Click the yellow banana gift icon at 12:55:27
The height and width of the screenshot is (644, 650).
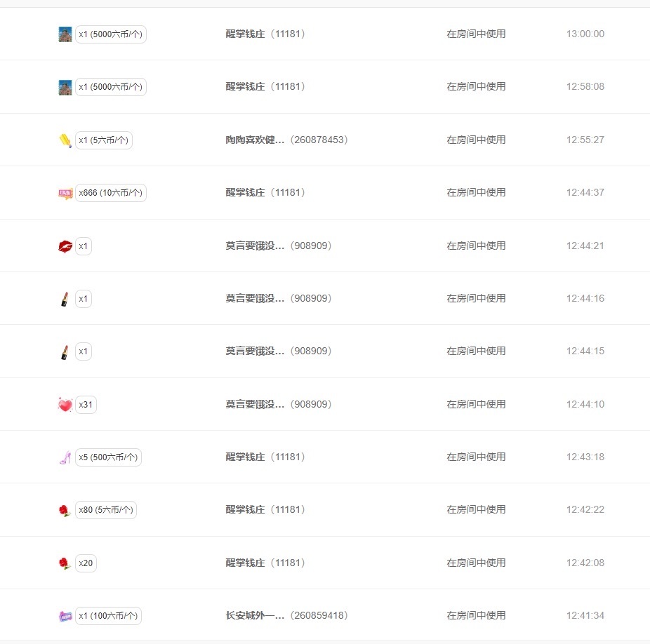point(65,140)
